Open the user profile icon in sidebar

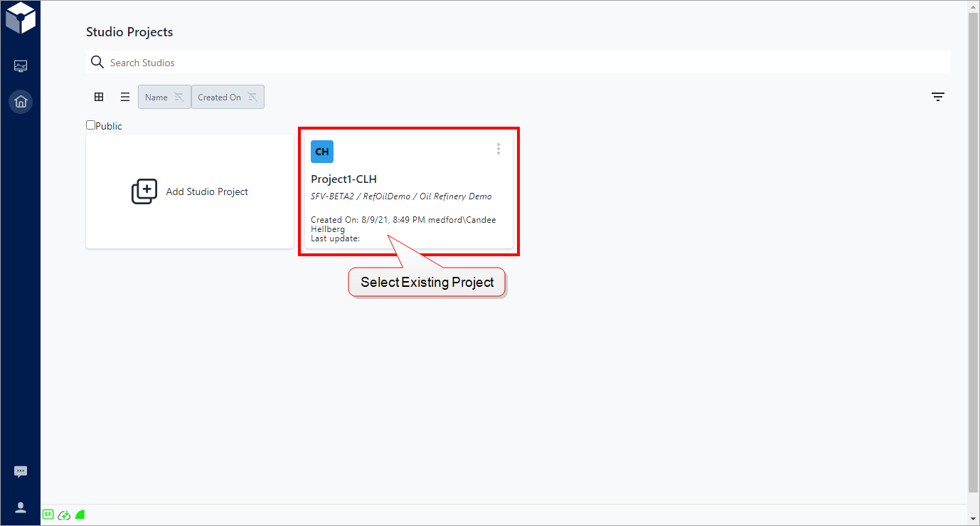point(21,507)
